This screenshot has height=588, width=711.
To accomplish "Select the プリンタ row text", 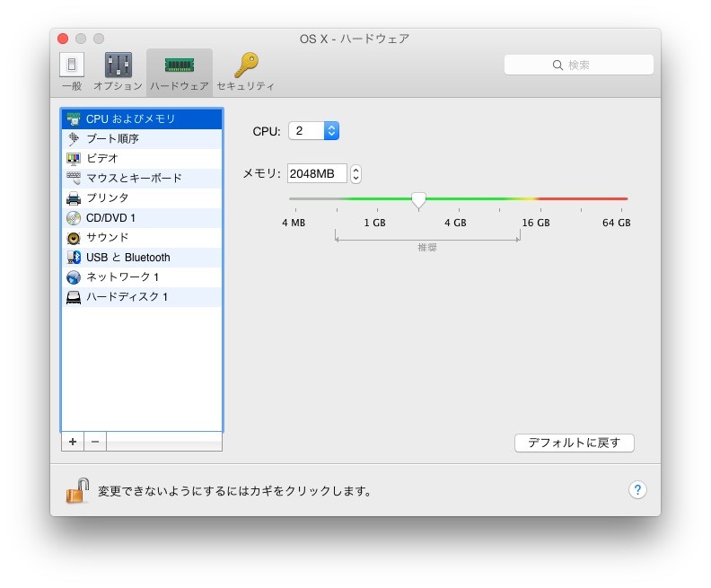I will pos(108,198).
